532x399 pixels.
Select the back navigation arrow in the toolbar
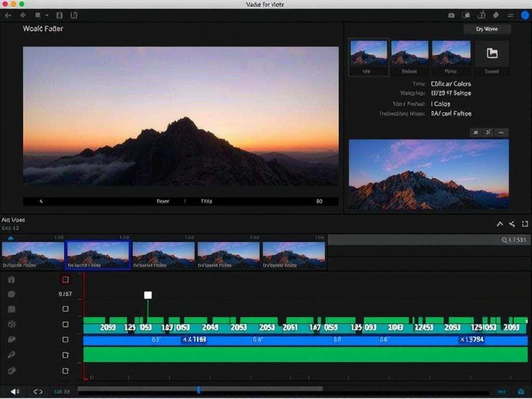pyautogui.click(x=8, y=16)
